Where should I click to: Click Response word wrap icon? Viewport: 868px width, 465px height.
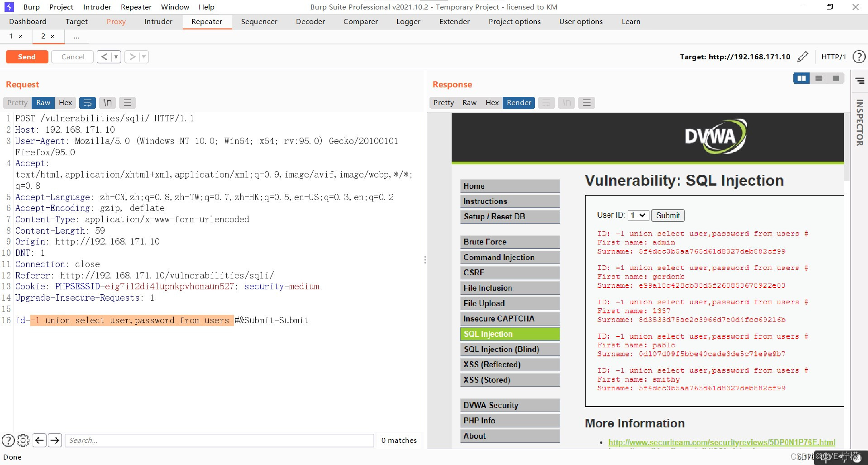[546, 103]
